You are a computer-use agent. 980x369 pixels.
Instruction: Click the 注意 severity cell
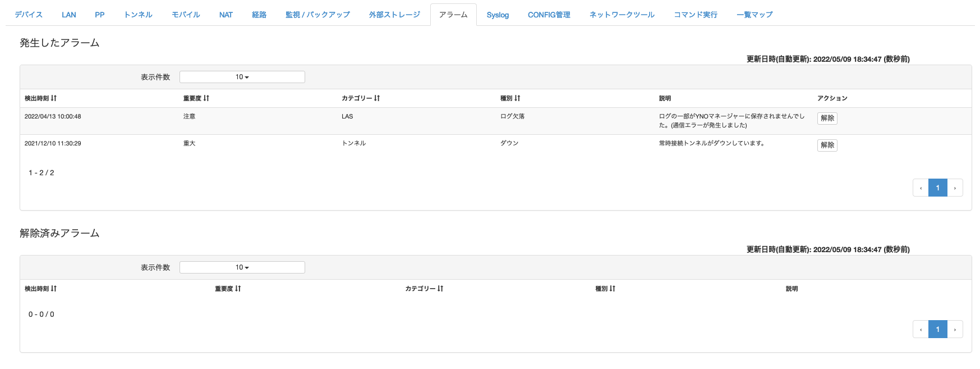tap(189, 116)
